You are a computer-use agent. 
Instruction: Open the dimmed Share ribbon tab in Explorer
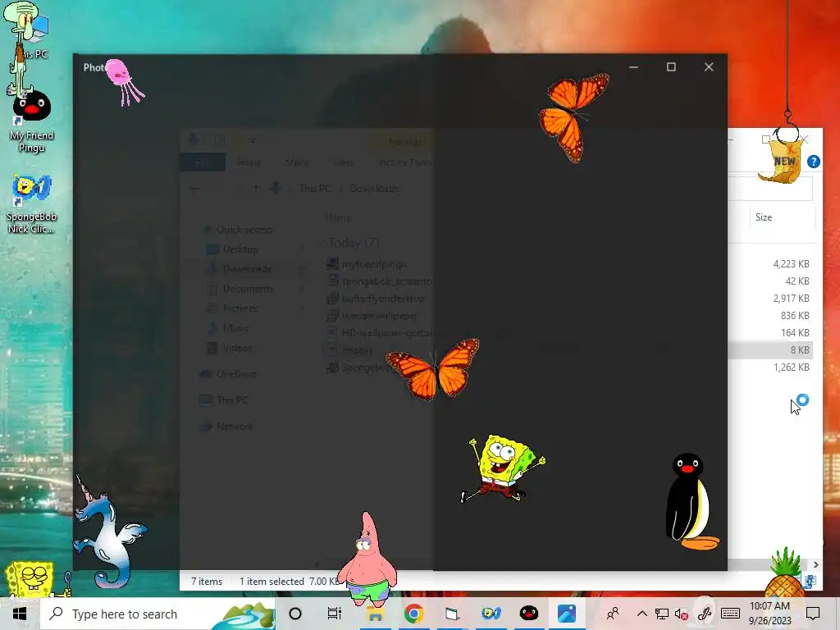click(x=297, y=162)
